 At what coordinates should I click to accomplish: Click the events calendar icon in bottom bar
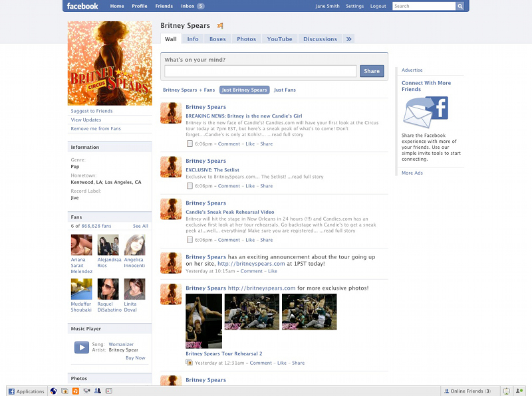click(109, 391)
